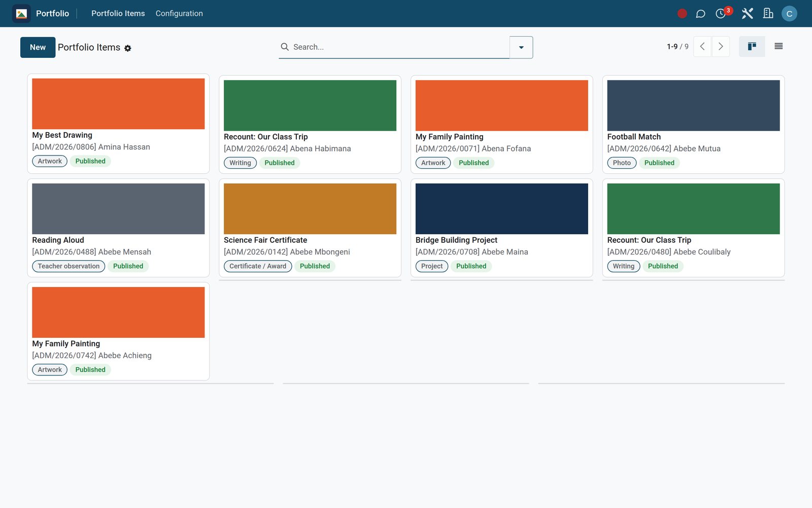Screen dimensions: 812x508
Task: Click the red recording indicator icon
Action: point(682,14)
